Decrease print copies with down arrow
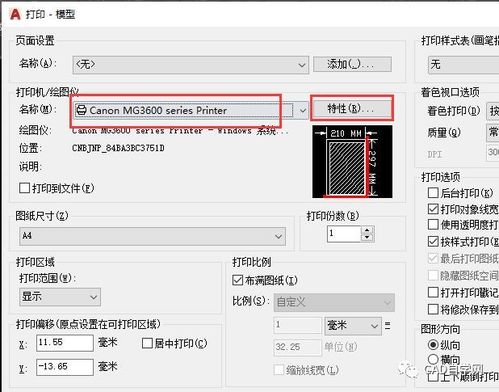Image resolution: width=499 pixels, height=392 pixels. pyautogui.click(x=367, y=238)
